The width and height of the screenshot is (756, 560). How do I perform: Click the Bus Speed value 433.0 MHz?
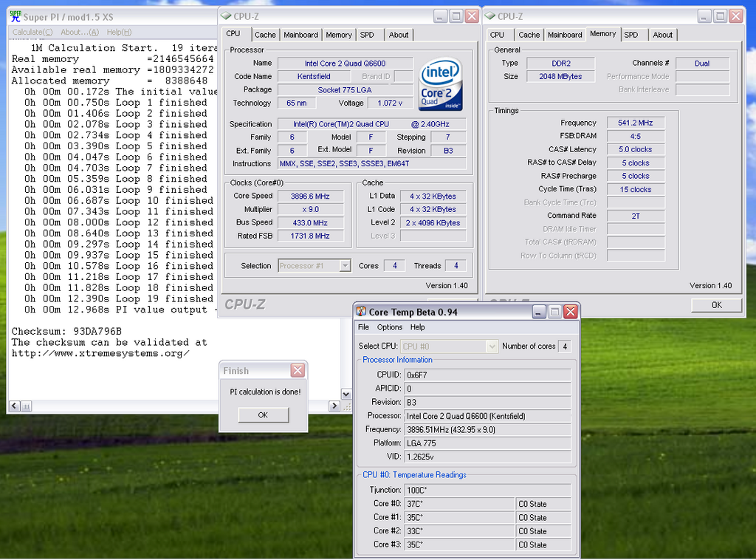point(310,223)
